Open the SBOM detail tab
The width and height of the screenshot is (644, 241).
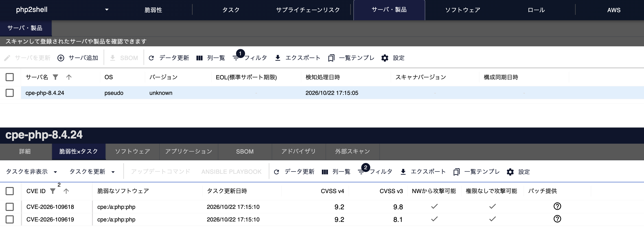click(245, 152)
